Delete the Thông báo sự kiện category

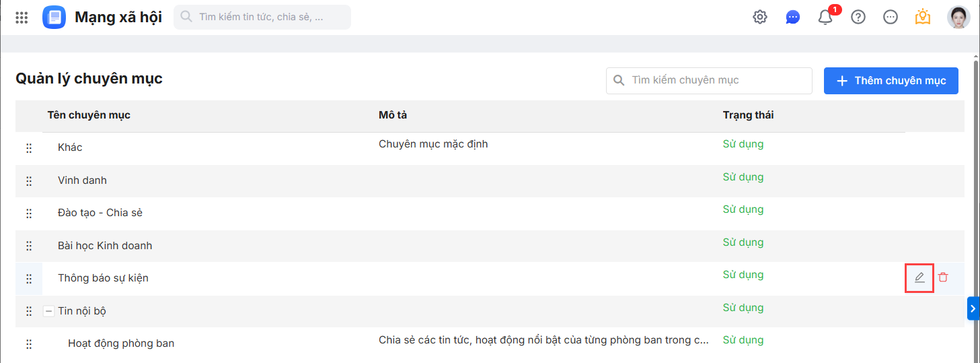click(943, 277)
